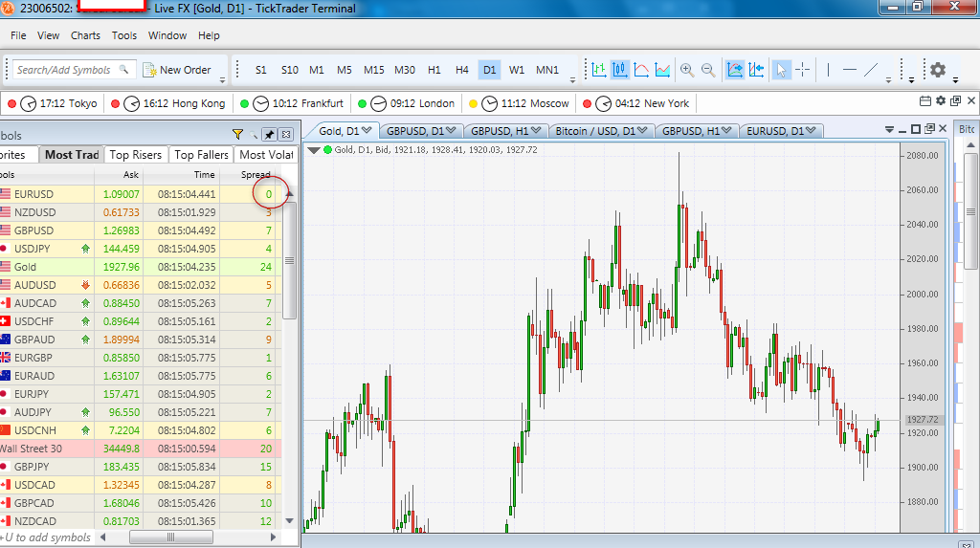Click the Symbols list horizontal scrollbar thumb
Screen dimensions: 980x548
[x=170, y=537]
